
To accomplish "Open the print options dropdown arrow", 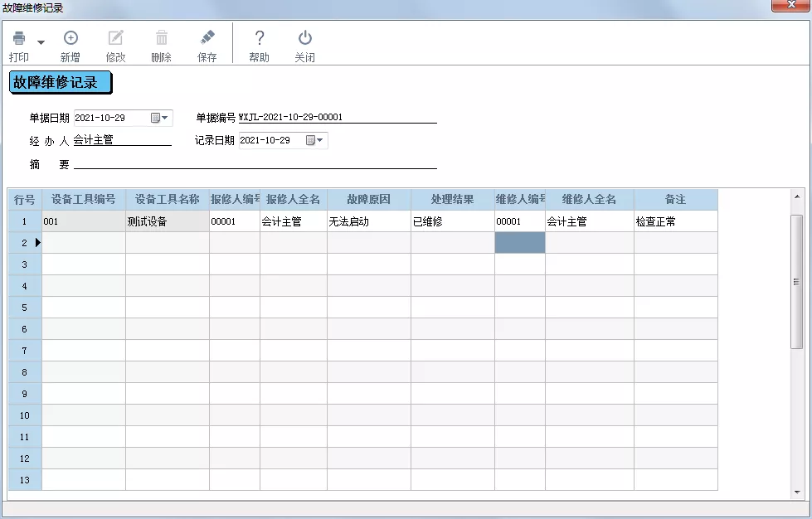I will click(41, 42).
